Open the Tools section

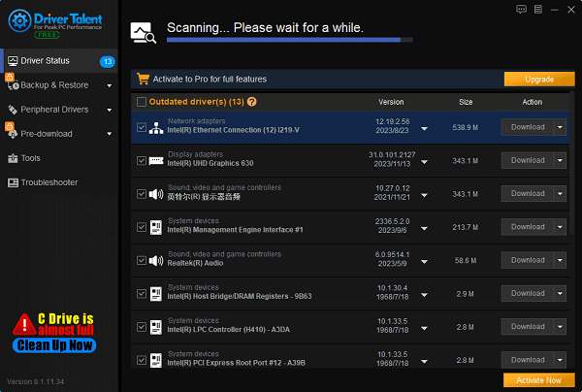click(x=59, y=158)
